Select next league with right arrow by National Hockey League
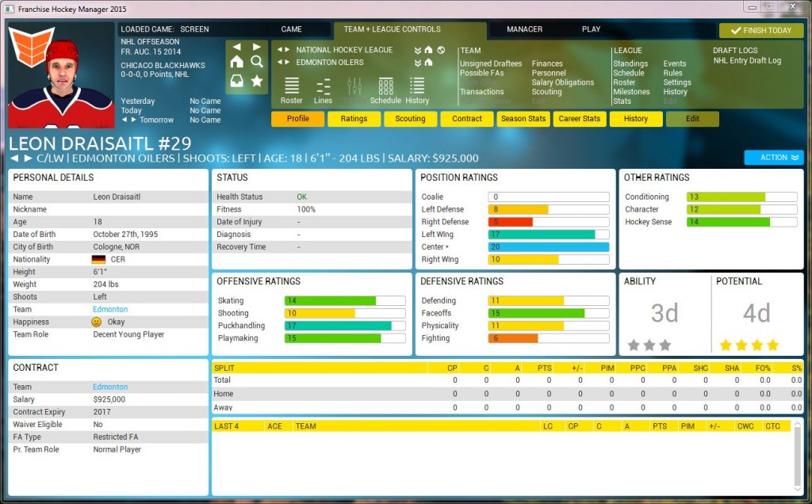Screen dimensions: 812x504 tap(286, 50)
